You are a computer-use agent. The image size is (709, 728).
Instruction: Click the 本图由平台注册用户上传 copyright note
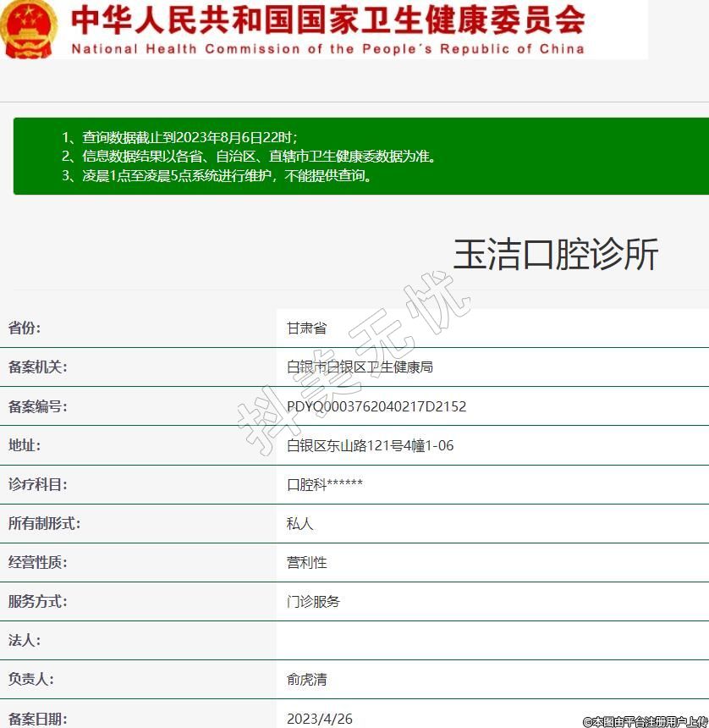coord(645,721)
